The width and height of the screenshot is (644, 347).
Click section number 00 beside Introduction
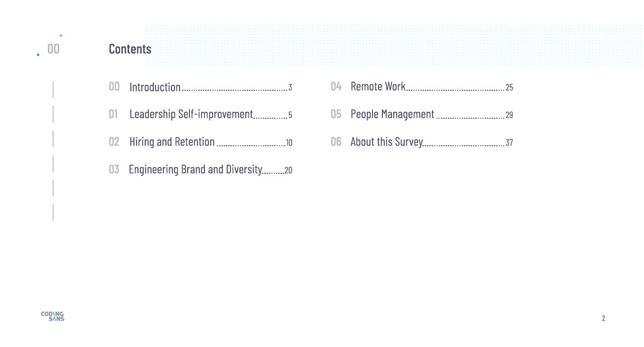point(114,86)
